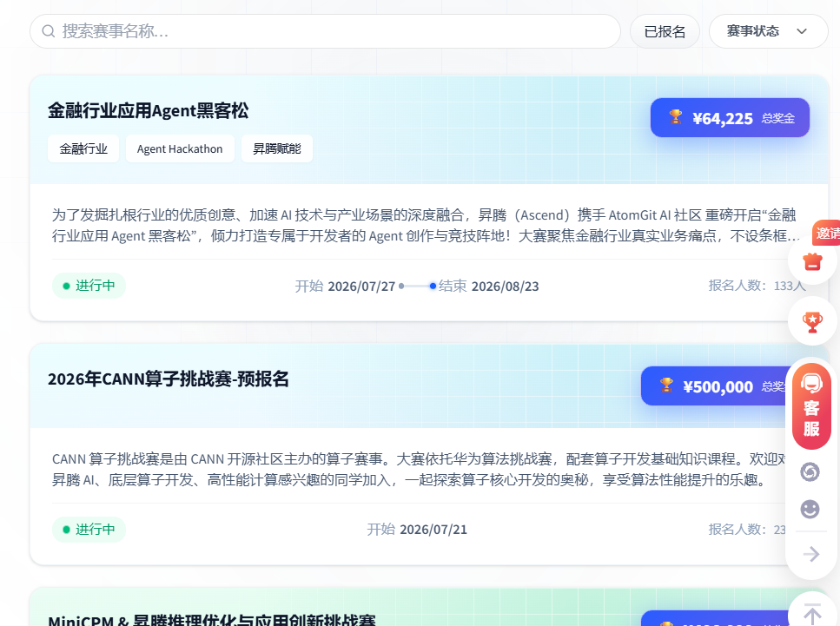Click the 邀请 invite label
840x626 pixels.
click(827, 233)
